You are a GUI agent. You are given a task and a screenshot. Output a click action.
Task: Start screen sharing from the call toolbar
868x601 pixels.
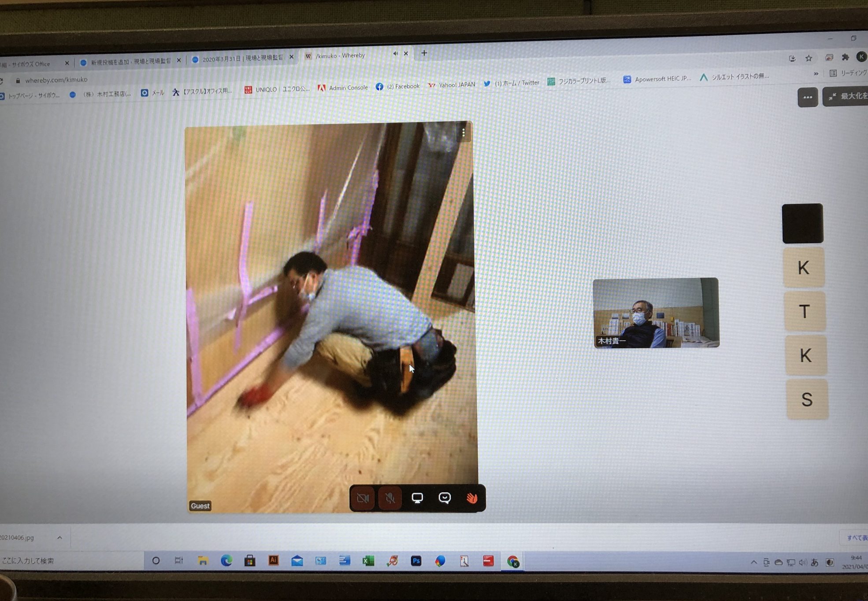point(417,498)
